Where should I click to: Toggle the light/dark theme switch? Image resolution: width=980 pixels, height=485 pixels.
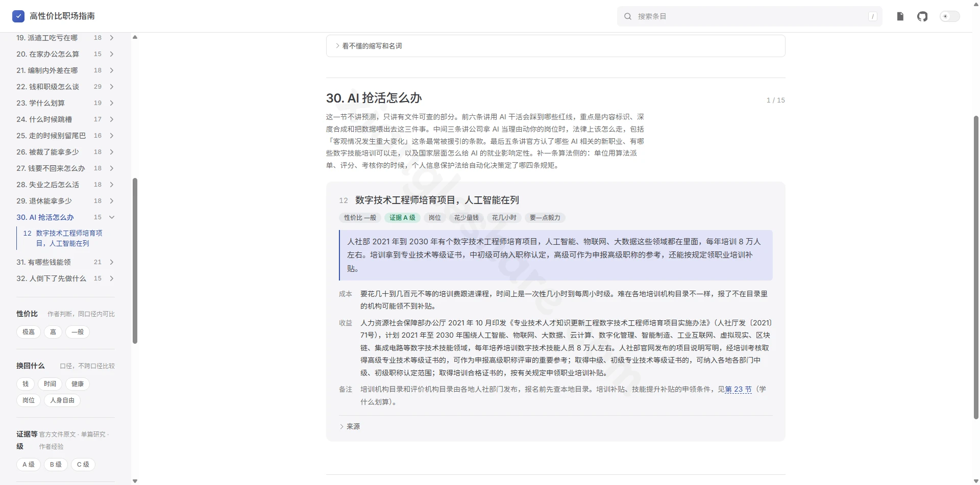coord(949,16)
